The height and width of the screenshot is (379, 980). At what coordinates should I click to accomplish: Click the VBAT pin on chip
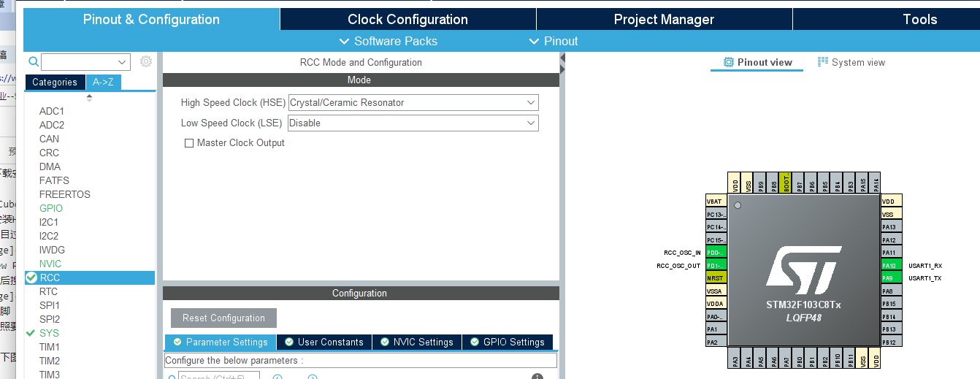point(716,202)
